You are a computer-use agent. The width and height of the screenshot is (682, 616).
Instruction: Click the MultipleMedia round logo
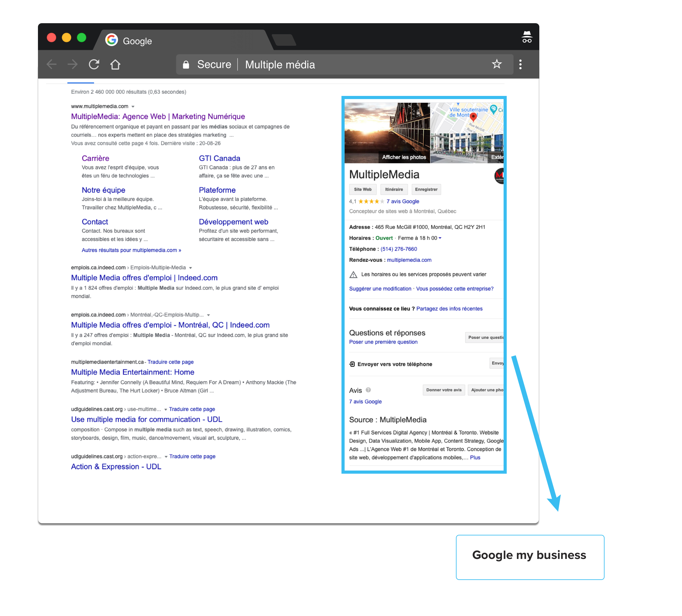(499, 176)
